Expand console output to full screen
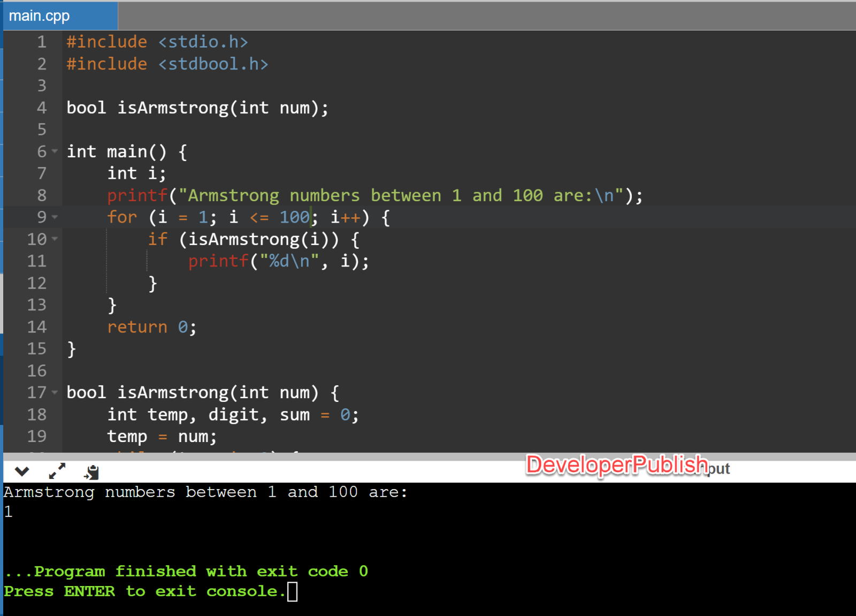This screenshot has width=856, height=616. coord(57,471)
